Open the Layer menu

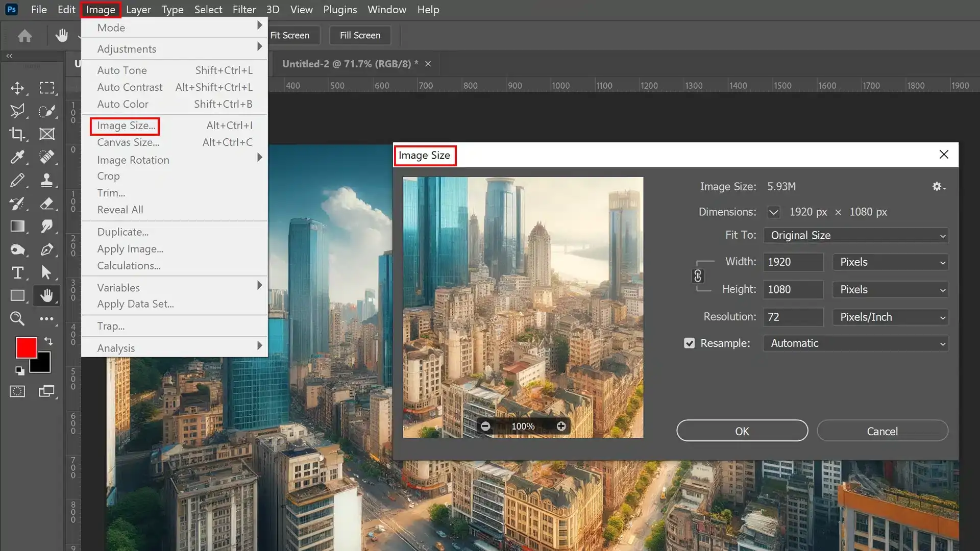point(138,10)
